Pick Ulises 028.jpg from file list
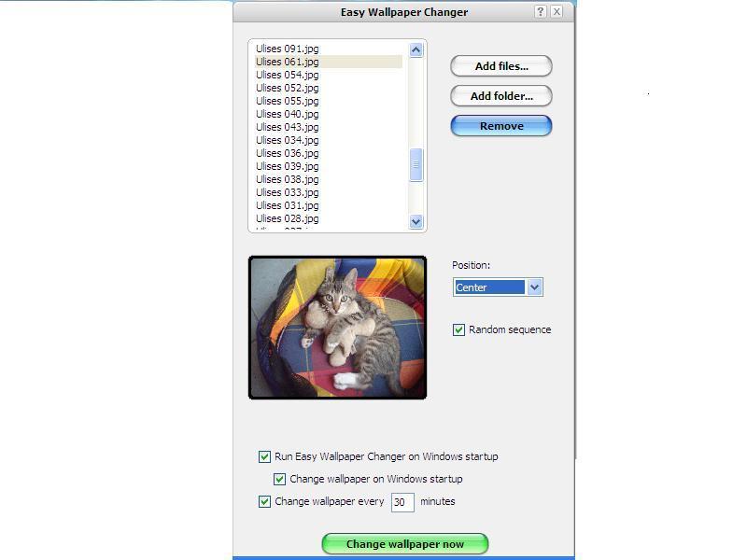 288,218
